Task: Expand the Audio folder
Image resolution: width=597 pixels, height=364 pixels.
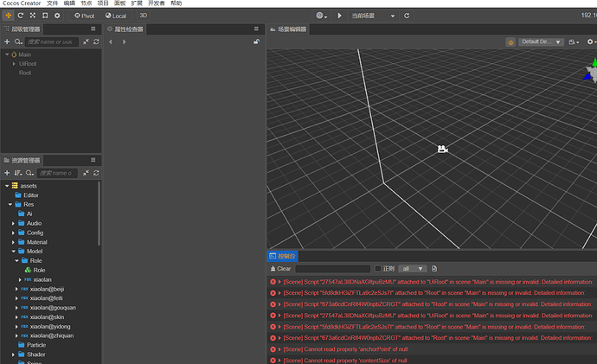Action: [13, 223]
